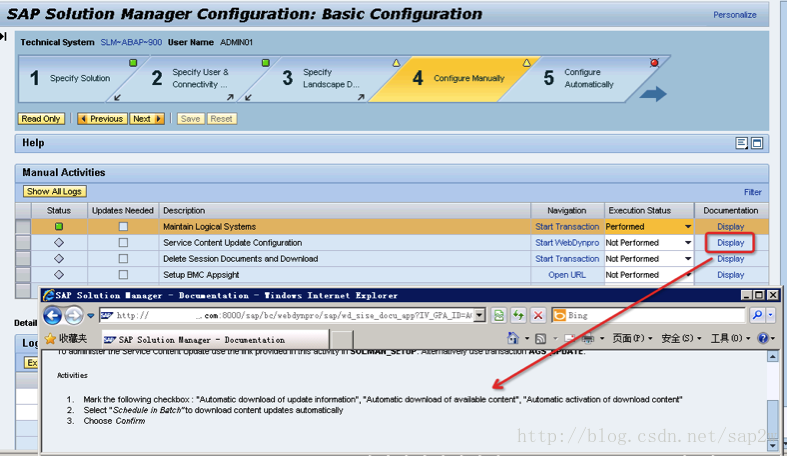This screenshot has width=788, height=456.
Task: Select the SAP Solution Manager - Documentation tab
Action: pos(216,340)
